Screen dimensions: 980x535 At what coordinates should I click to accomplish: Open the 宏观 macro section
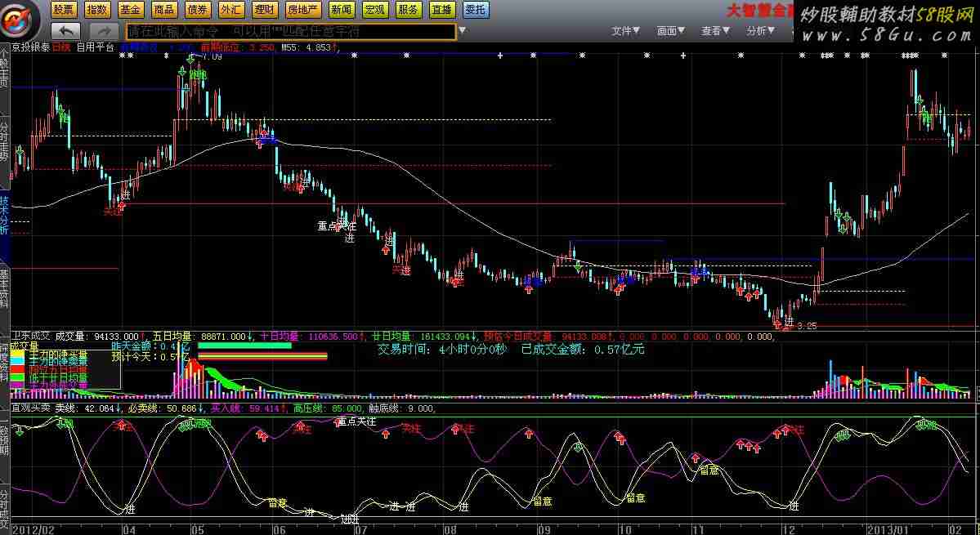click(x=375, y=9)
